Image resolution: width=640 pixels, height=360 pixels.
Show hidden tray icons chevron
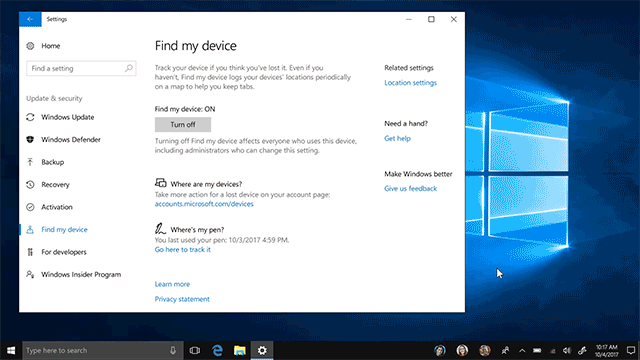point(522,350)
